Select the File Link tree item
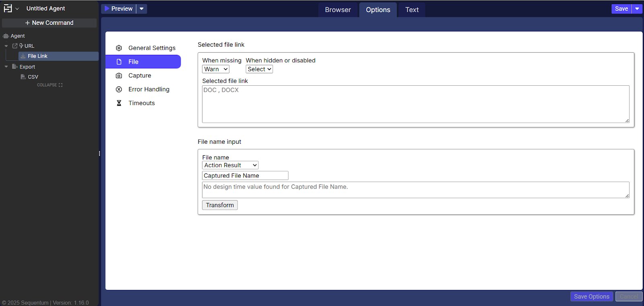This screenshot has width=644, height=306. (58, 56)
